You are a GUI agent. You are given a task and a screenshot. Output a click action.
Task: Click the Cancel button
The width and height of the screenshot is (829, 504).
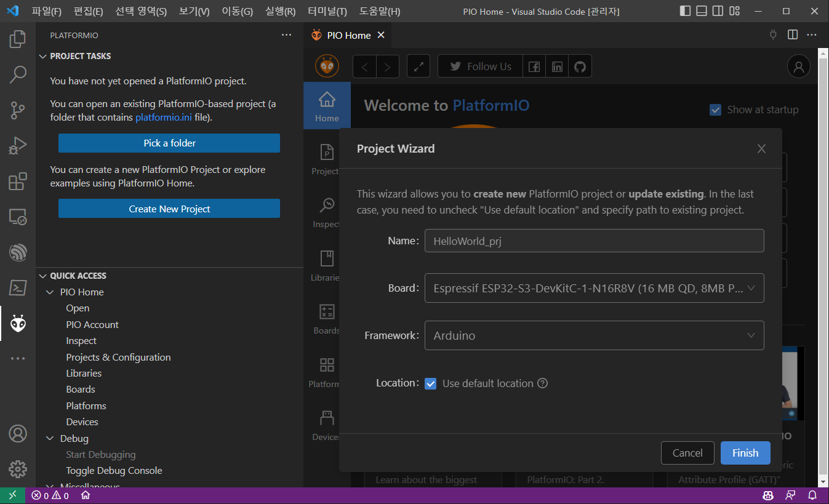coord(687,453)
